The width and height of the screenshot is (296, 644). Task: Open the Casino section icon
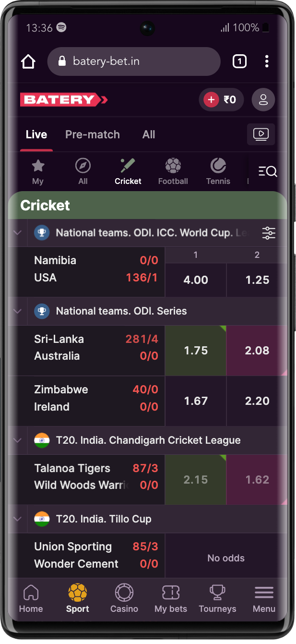(124, 598)
